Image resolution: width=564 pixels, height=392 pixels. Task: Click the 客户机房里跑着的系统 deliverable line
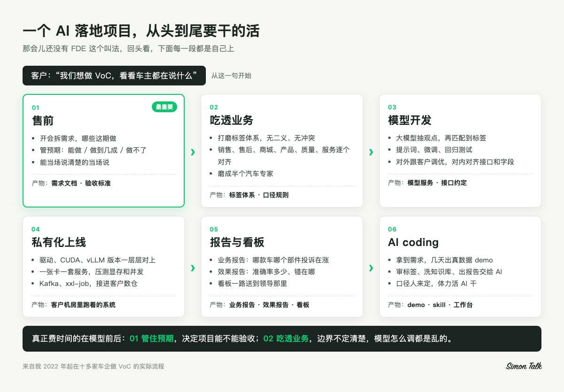point(73,305)
